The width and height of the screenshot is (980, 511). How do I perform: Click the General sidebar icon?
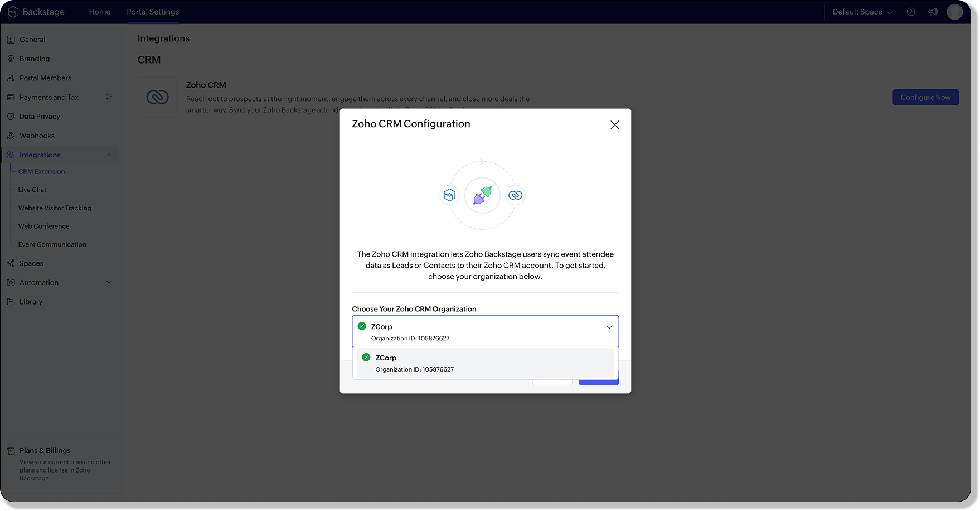coord(11,40)
